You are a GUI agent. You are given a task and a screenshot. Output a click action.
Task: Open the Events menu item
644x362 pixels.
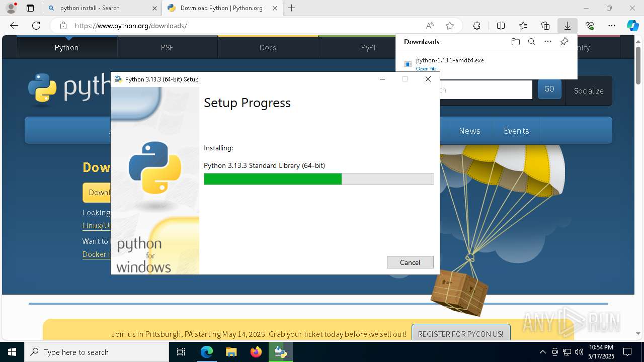tap(516, 131)
